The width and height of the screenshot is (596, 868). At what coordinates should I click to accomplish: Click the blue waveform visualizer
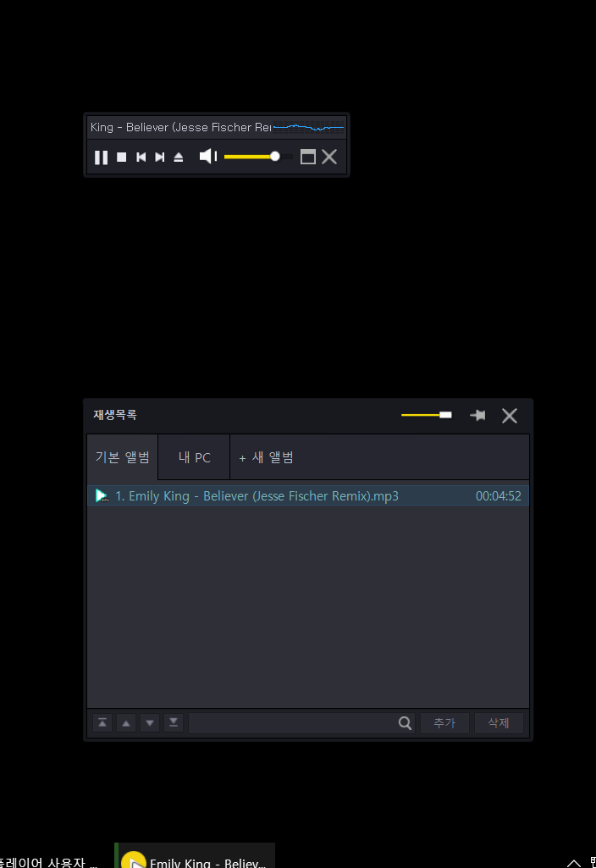click(309, 127)
